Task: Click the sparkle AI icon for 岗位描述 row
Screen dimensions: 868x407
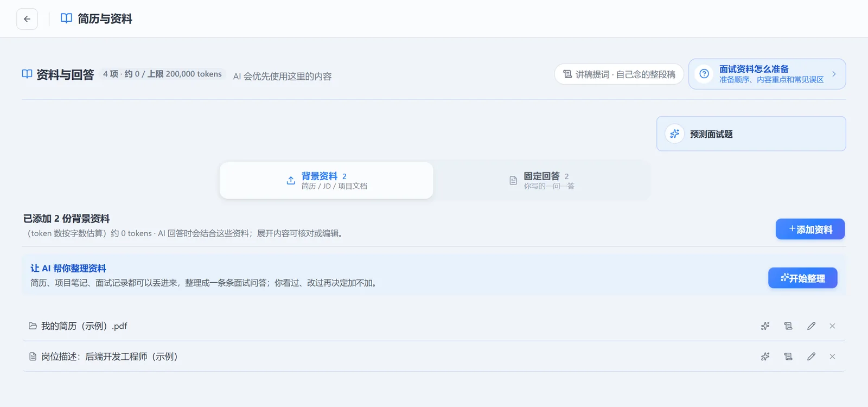Action: tap(765, 357)
